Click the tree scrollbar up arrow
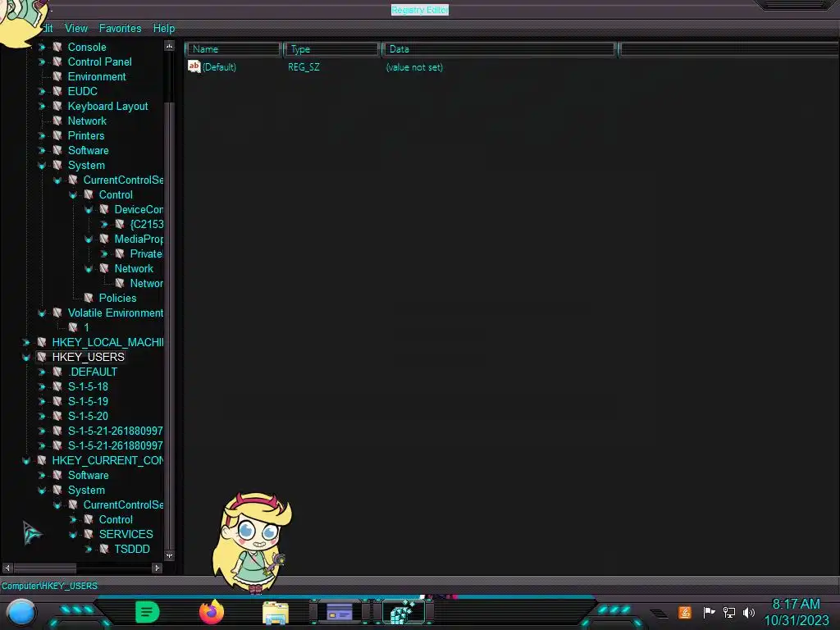Image resolution: width=840 pixels, height=630 pixels. pyautogui.click(x=169, y=47)
